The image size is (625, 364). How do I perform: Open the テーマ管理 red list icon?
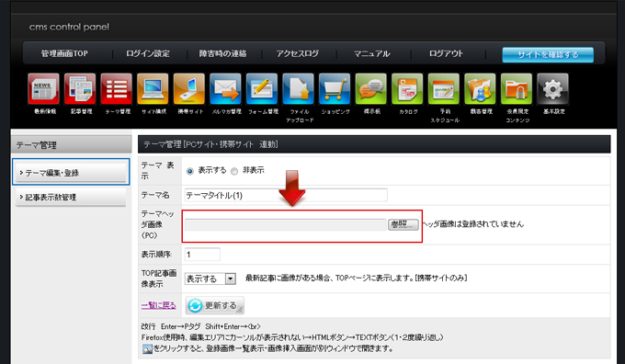coord(117,88)
